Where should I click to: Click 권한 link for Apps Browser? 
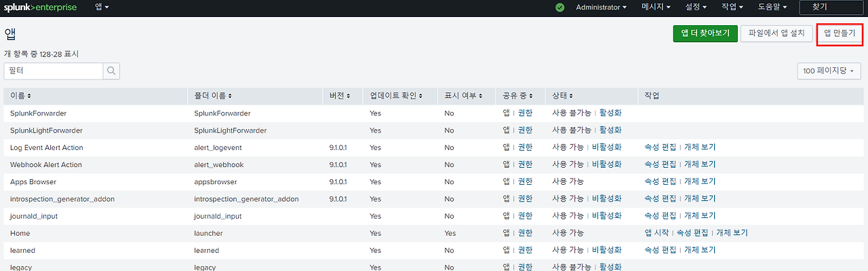tap(526, 181)
